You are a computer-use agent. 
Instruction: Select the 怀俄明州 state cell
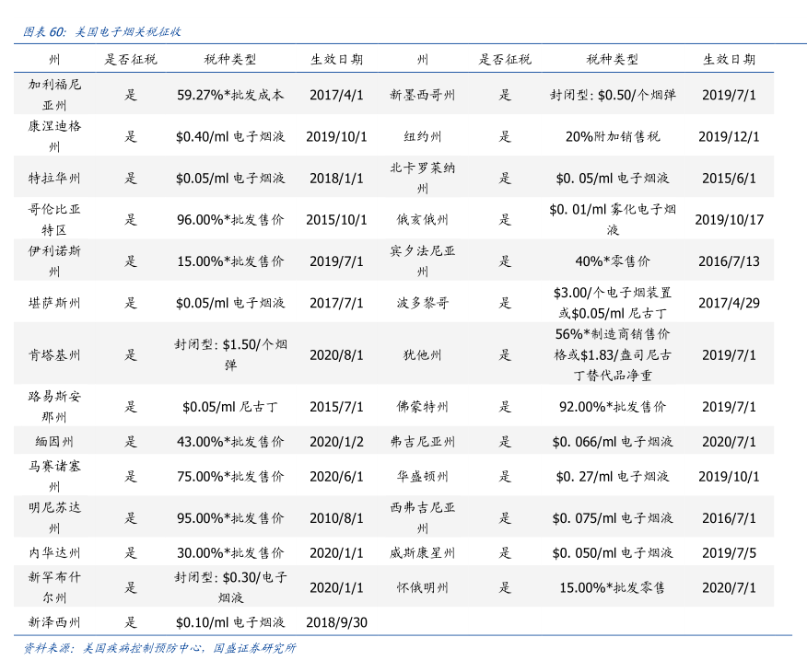[423, 587]
